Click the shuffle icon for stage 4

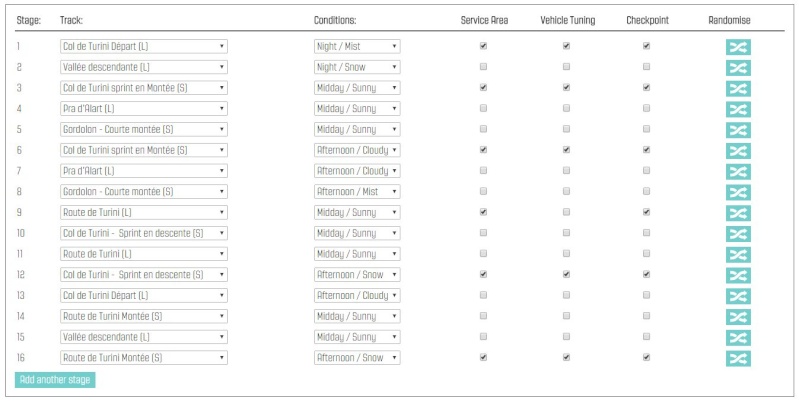(738, 110)
